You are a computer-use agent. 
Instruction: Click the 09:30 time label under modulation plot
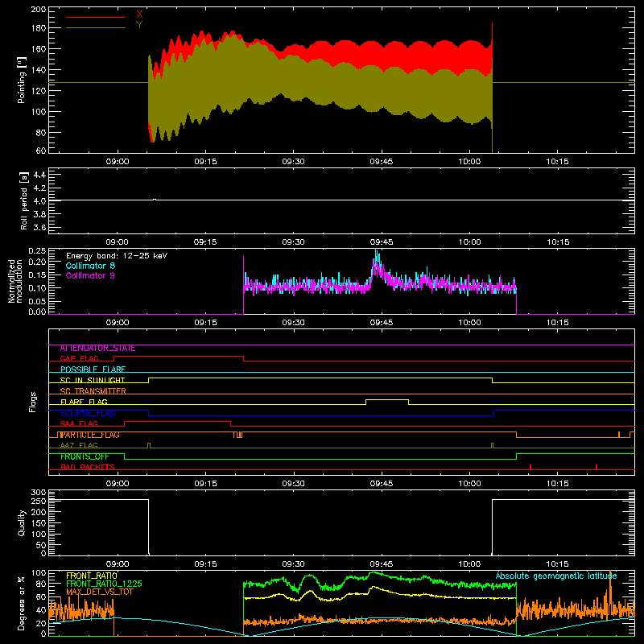(x=294, y=323)
